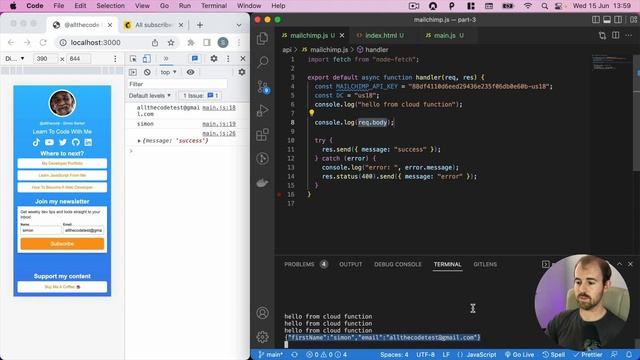Image resolution: width=640 pixels, height=360 pixels.
Task: Show console sidebar icon
Action: [133, 72]
